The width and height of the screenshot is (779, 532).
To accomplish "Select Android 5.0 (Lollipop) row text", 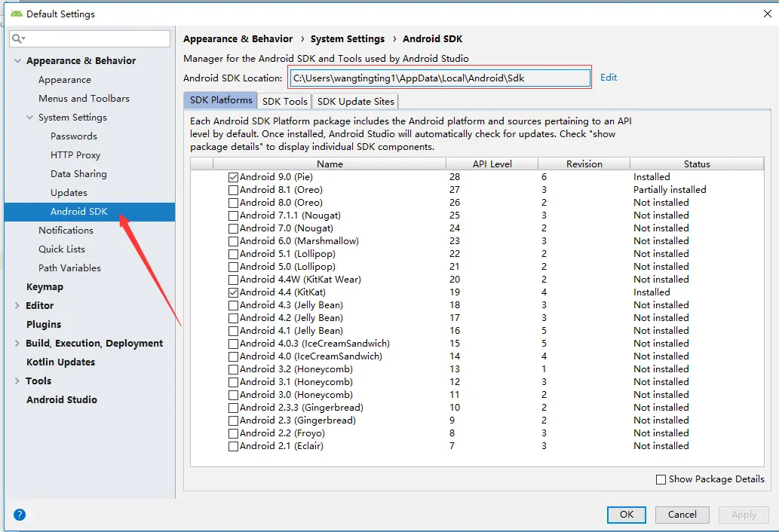I will [287, 267].
